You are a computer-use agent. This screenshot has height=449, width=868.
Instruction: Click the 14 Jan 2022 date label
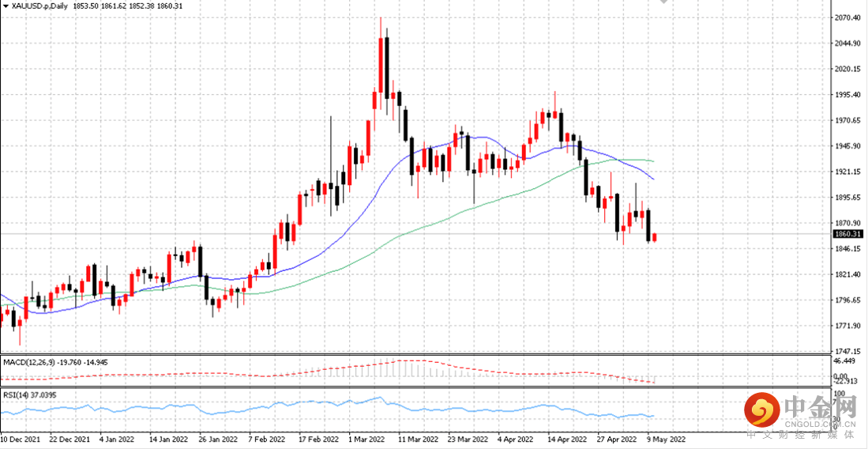(167, 439)
